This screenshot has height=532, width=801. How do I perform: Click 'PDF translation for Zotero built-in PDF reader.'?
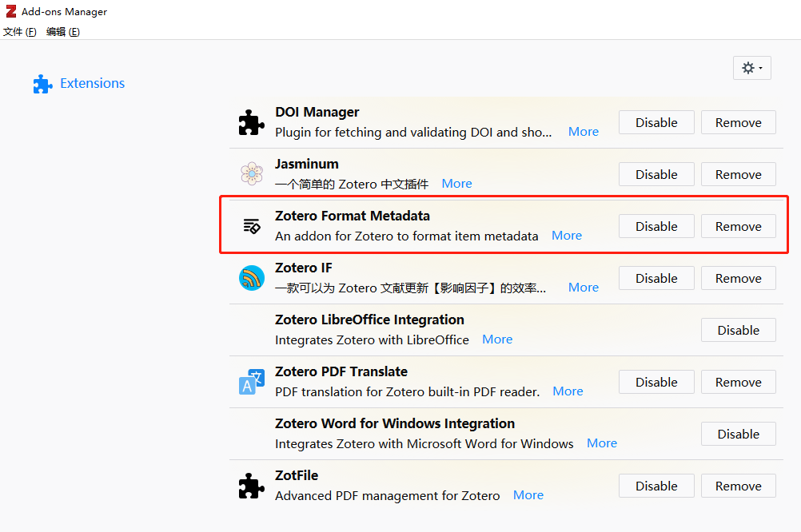407,392
